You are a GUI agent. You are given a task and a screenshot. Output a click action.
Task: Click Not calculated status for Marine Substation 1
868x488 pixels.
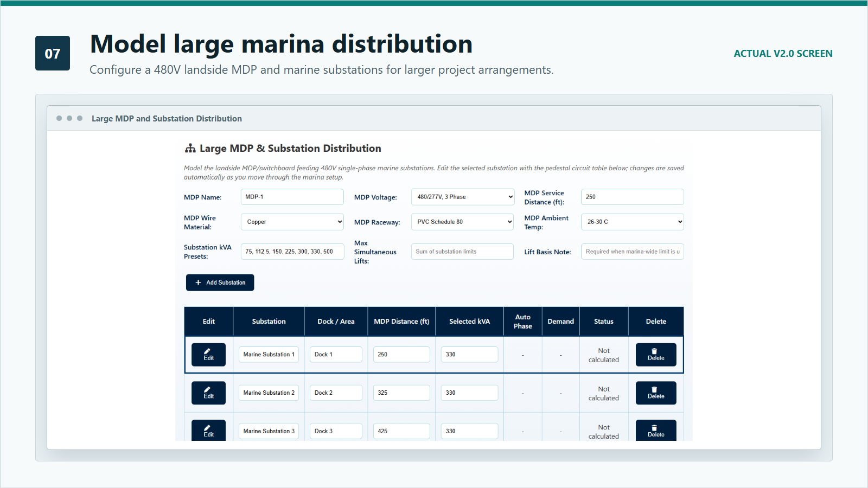tap(604, 355)
